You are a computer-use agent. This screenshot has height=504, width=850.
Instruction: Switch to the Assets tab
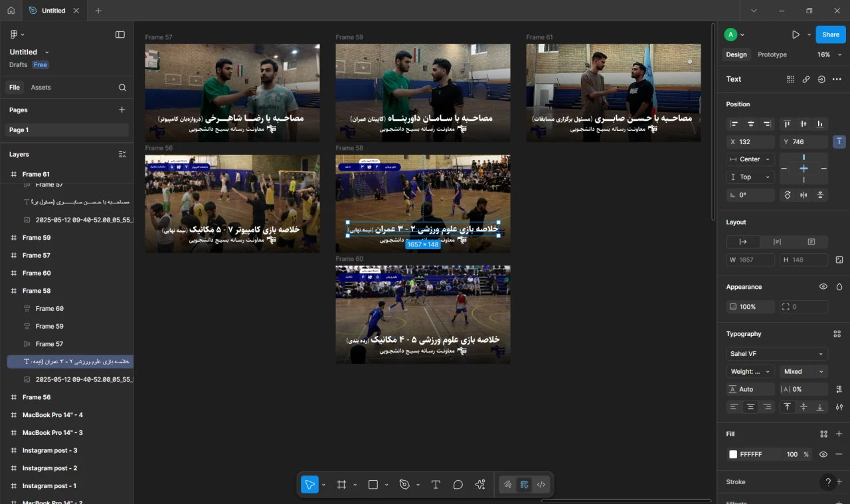[41, 88]
